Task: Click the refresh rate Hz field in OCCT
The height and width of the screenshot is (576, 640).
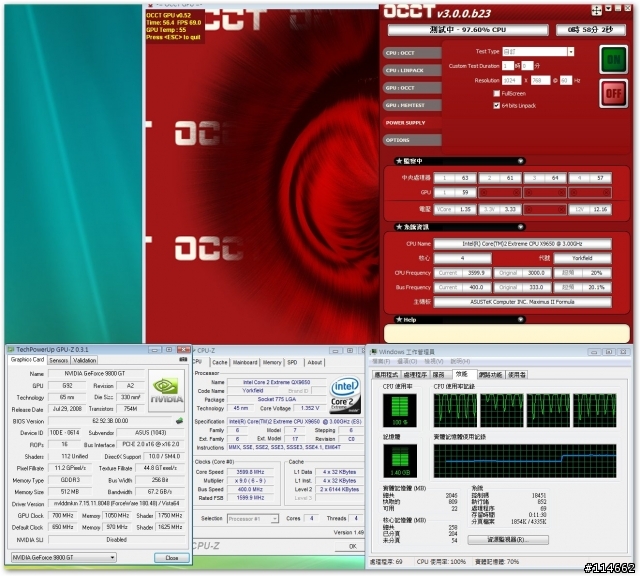Action: coord(566,80)
